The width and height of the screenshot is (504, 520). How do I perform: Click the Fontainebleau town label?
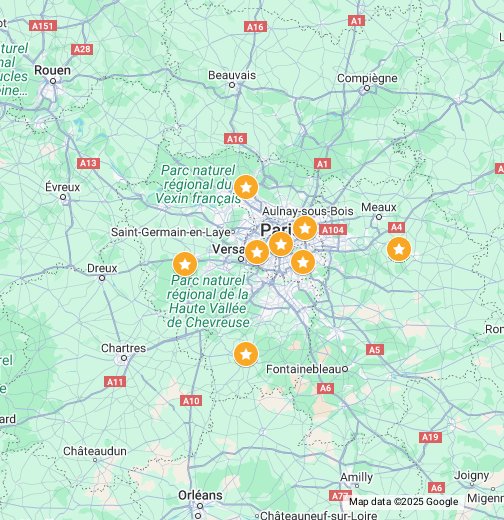(x=304, y=369)
